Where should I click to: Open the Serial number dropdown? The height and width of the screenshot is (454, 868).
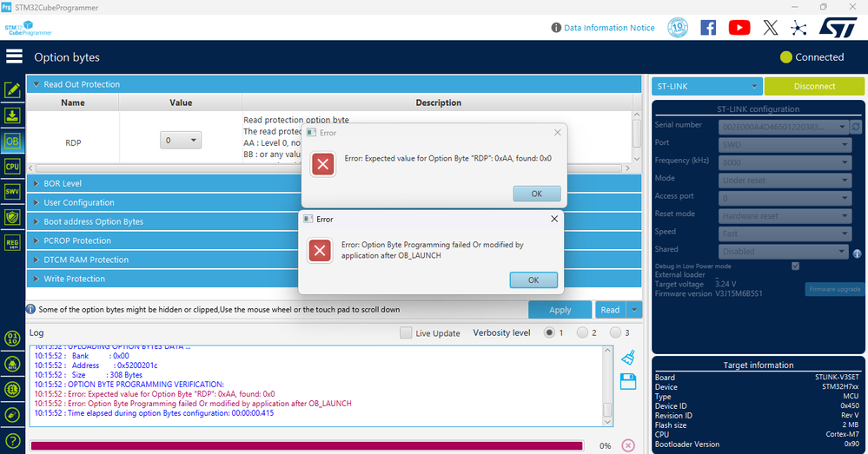pyautogui.click(x=784, y=128)
